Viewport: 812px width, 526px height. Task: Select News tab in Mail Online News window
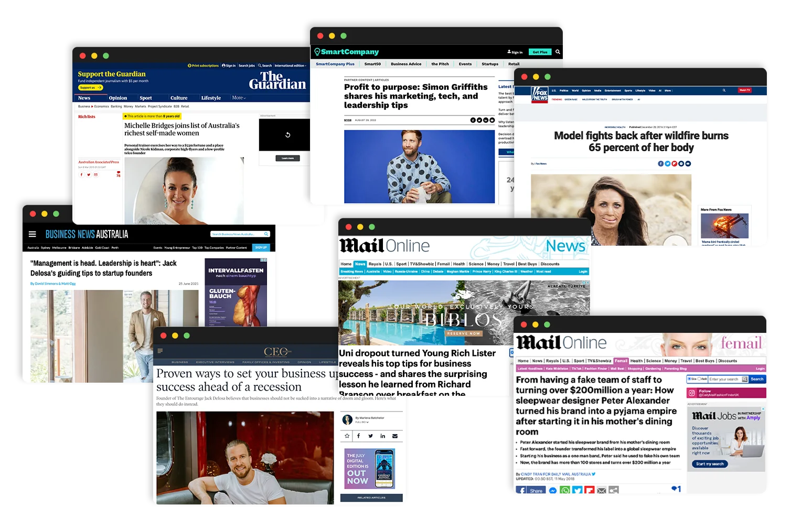point(360,264)
